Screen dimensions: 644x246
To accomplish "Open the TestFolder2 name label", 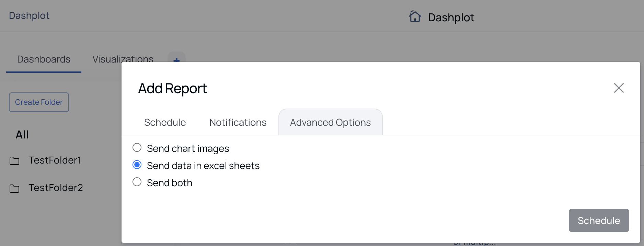I will [x=56, y=188].
